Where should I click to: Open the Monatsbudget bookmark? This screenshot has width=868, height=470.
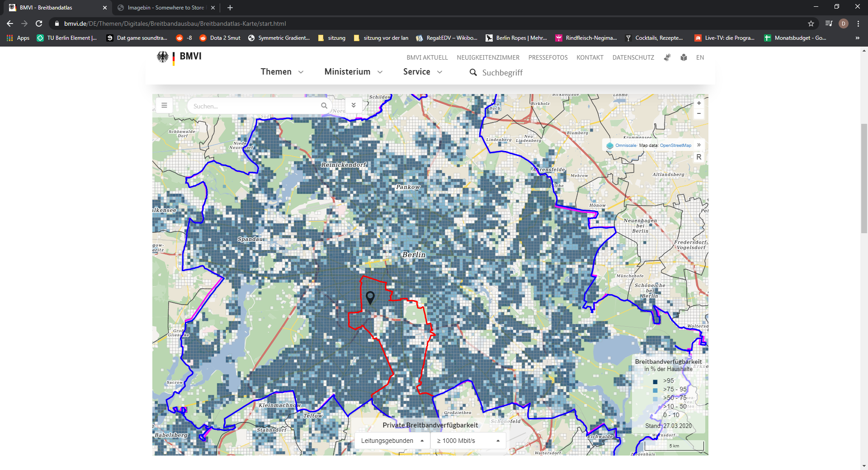tap(795, 38)
